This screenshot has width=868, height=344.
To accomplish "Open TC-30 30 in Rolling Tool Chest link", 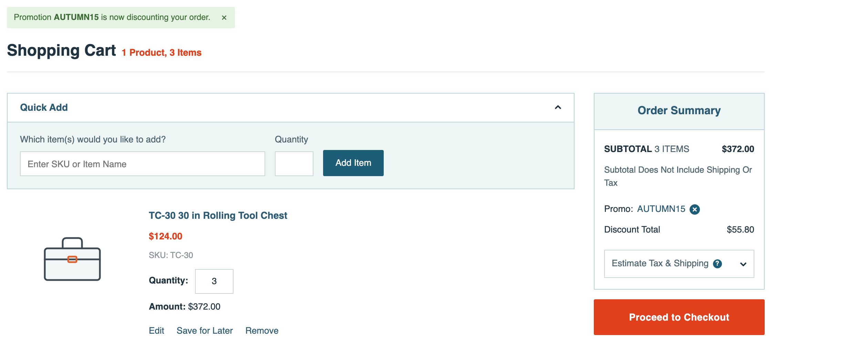I will (x=218, y=215).
